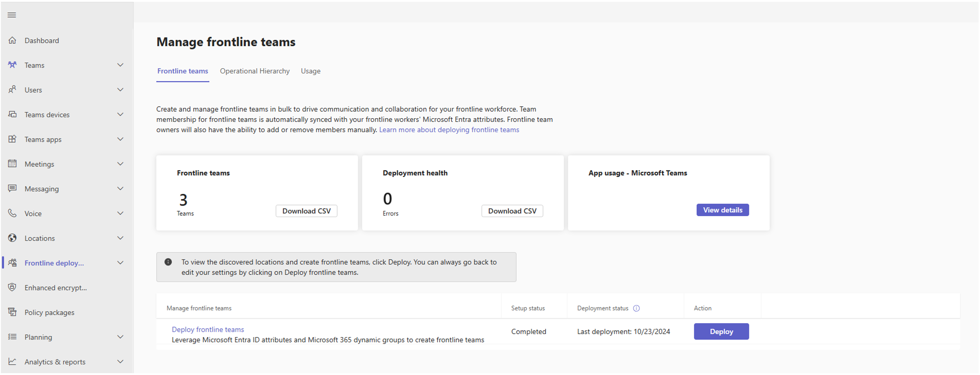This screenshot has width=980, height=375.
Task: Open Dashboard via the home icon
Action: pyautogui.click(x=12, y=41)
